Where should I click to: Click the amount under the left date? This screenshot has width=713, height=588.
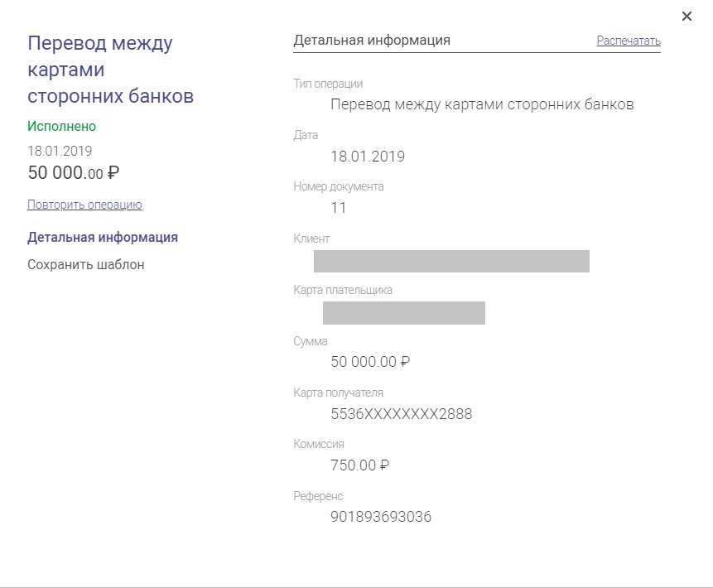(73, 173)
